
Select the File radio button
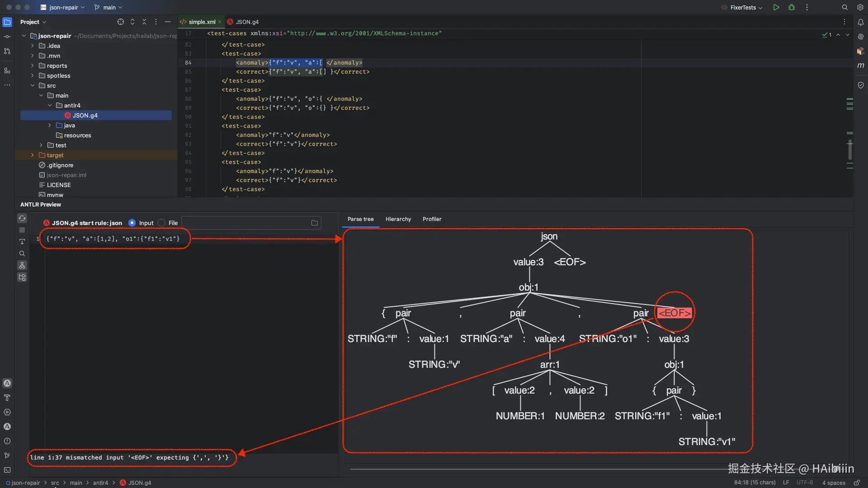point(161,223)
